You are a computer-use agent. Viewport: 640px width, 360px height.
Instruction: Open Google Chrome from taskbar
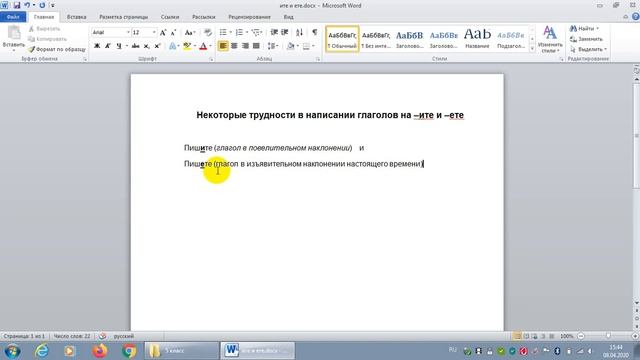[x=129, y=351]
